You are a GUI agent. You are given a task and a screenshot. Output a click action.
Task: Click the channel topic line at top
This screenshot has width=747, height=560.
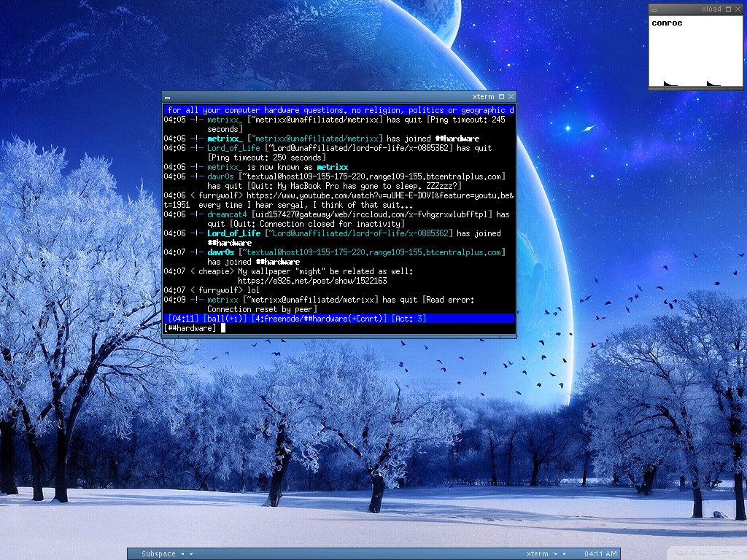click(339, 111)
